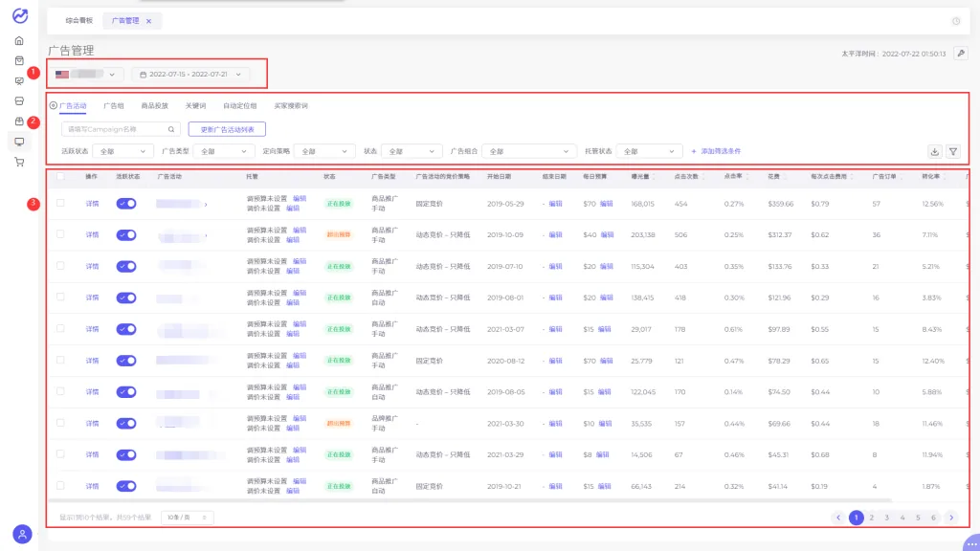980x551 pixels.
Task: Switch off active toggle for 2019-08-01 campaign
Action: click(x=126, y=298)
